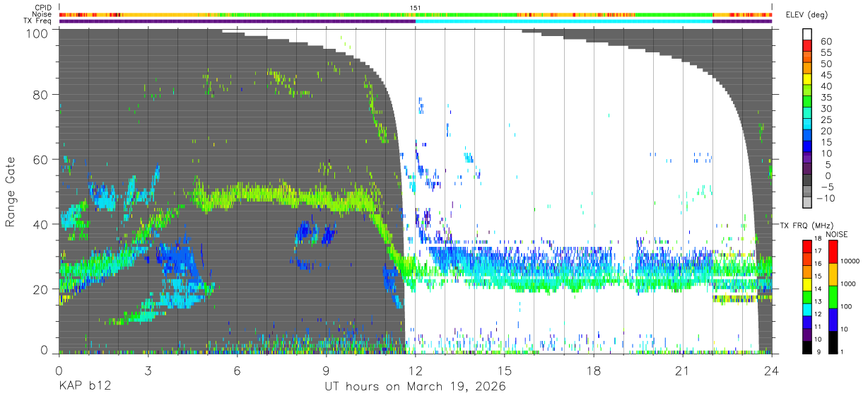Click tick 40 on the Range Gate axis
This screenshot has width=868, height=401.
coord(41,224)
